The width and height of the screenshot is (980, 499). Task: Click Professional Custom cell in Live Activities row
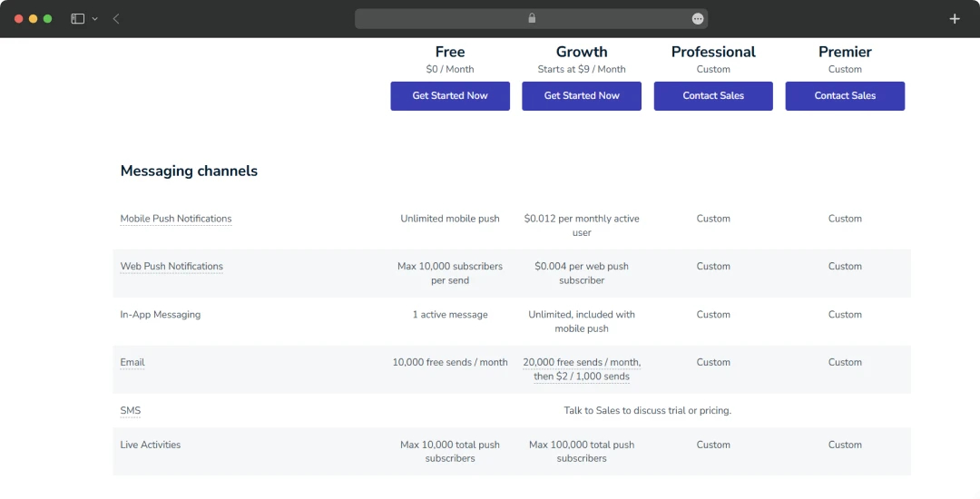(x=713, y=445)
